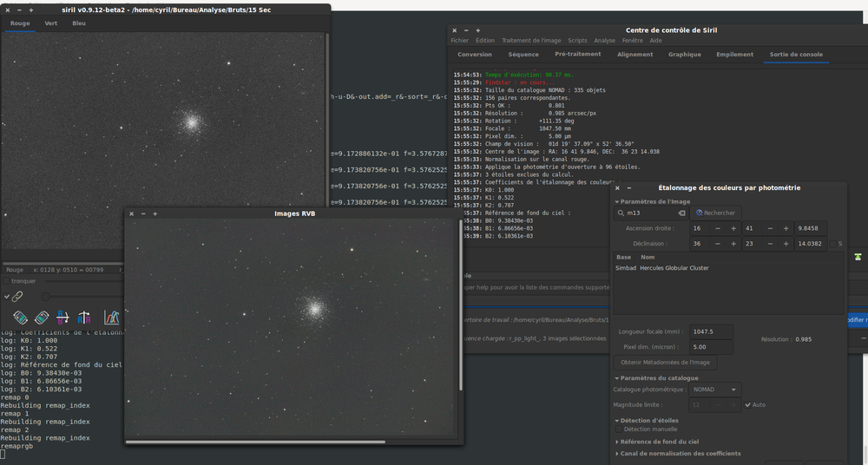
Task: Uncheck the checkbox next to the chain link
Action: pyautogui.click(x=7, y=297)
